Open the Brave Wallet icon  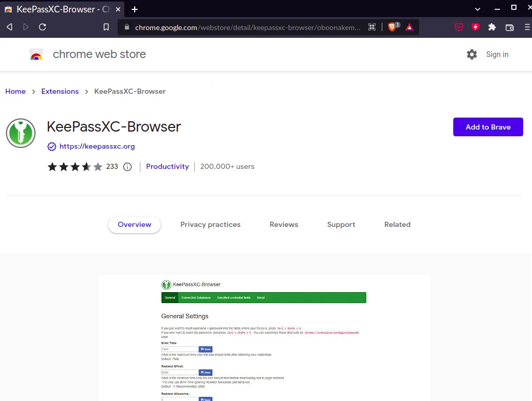click(x=509, y=27)
